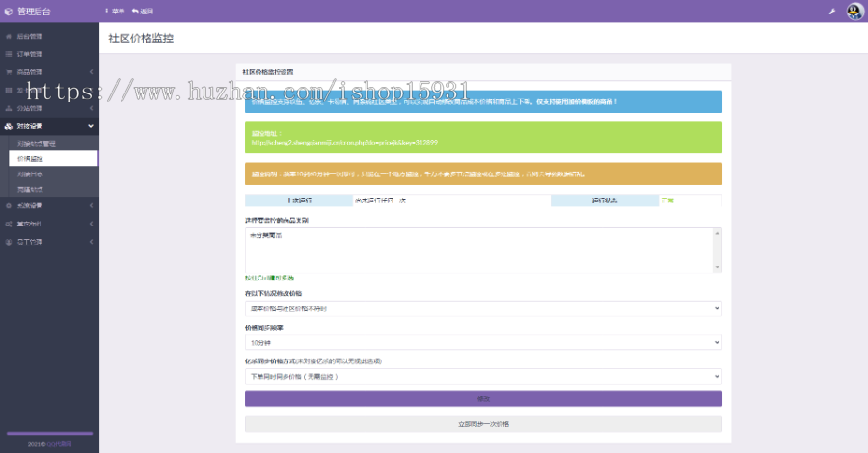Open the price-change condition dropdown
The height and width of the screenshot is (453, 868).
(482, 308)
